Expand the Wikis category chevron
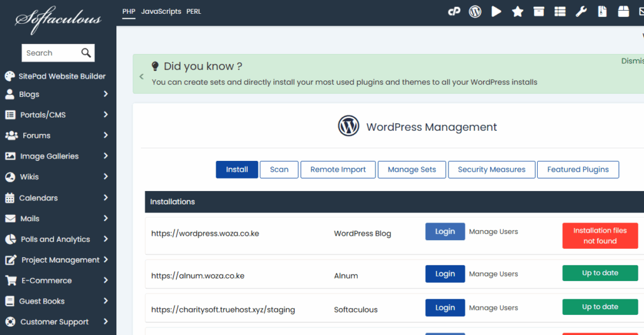 pyautogui.click(x=106, y=177)
